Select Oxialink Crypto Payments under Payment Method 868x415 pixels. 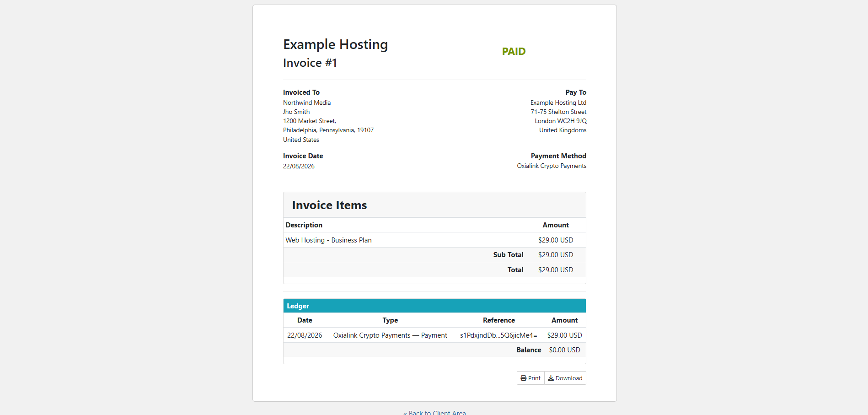click(552, 166)
